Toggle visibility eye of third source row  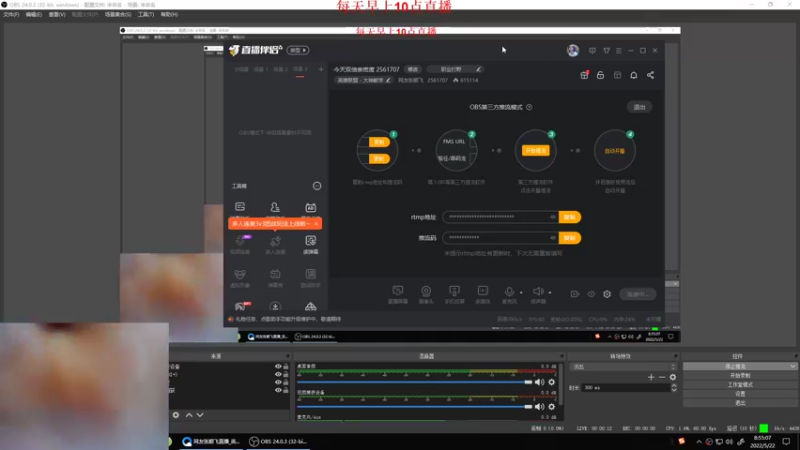(x=278, y=382)
